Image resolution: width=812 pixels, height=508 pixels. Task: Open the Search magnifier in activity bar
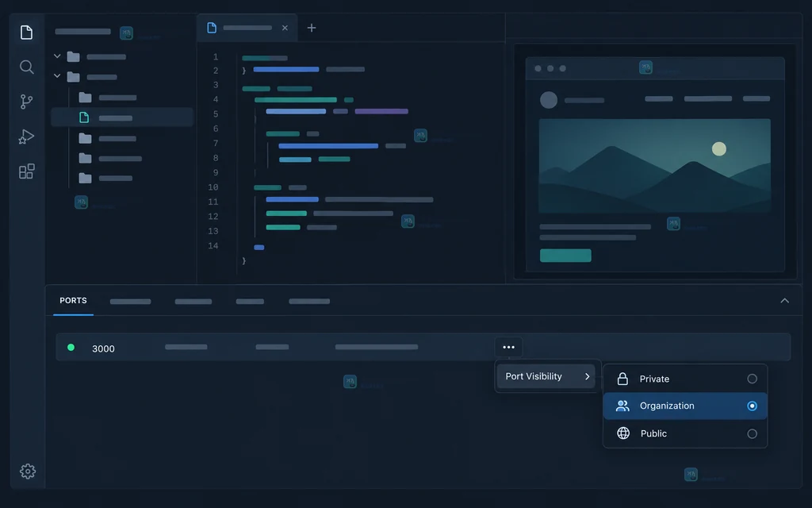[x=26, y=67]
